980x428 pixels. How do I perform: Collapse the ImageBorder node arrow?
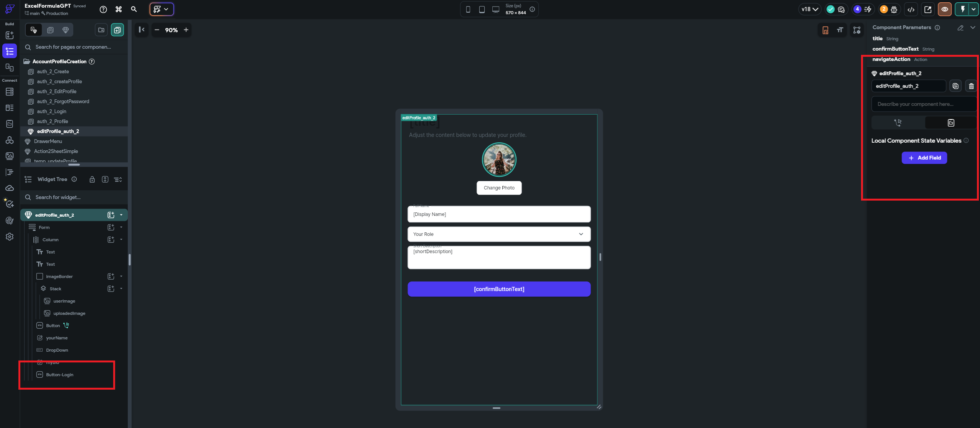coord(121,276)
